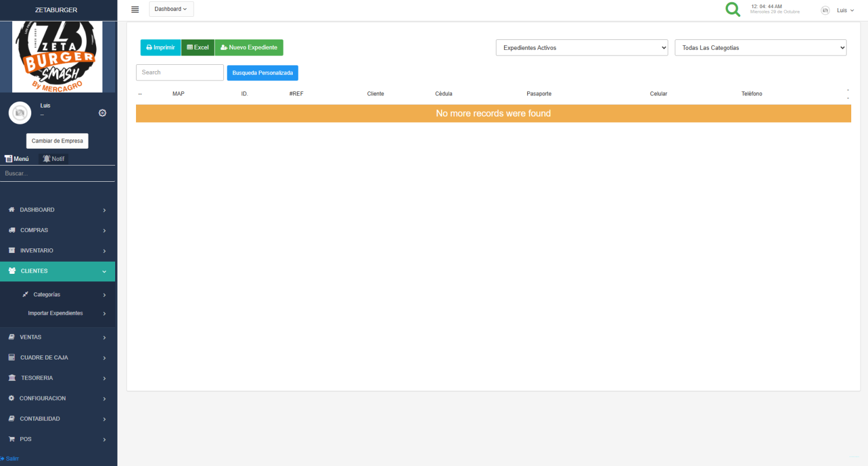
Task: Open the Expedientes Activos dropdown
Action: tap(582, 48)
